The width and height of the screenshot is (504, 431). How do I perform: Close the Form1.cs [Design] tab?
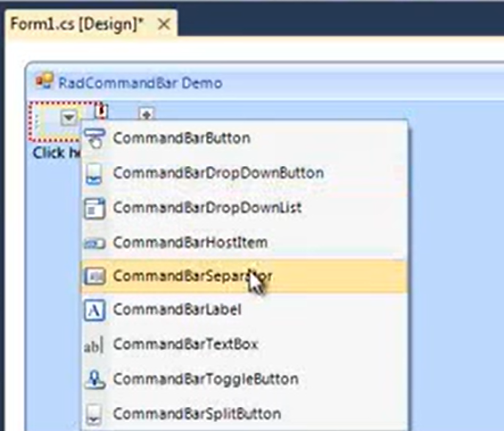164,24
